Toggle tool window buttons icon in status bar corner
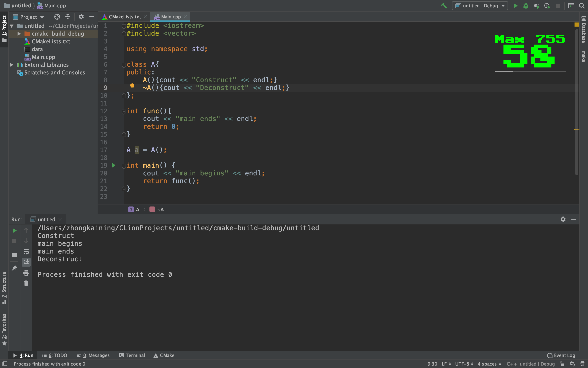 click(x=5, y=364)
